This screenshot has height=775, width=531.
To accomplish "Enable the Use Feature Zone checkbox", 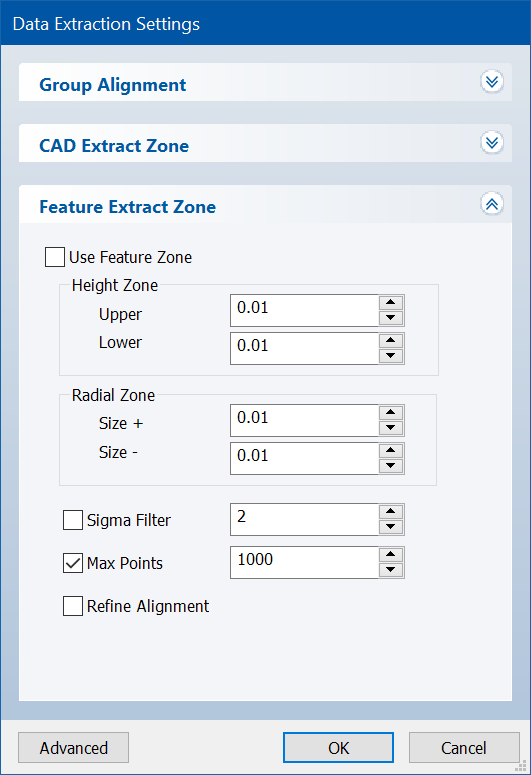I will click(x=55, y=257).
